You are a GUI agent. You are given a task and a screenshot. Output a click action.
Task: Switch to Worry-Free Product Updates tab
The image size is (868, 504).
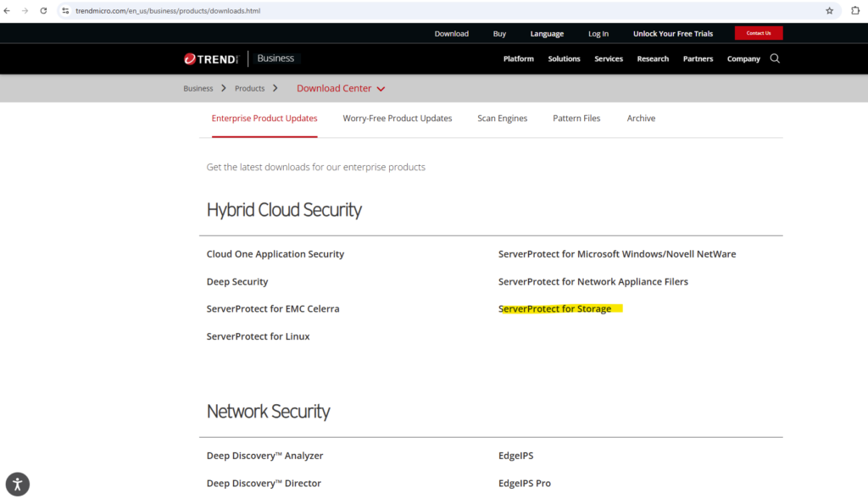[397, 119]
